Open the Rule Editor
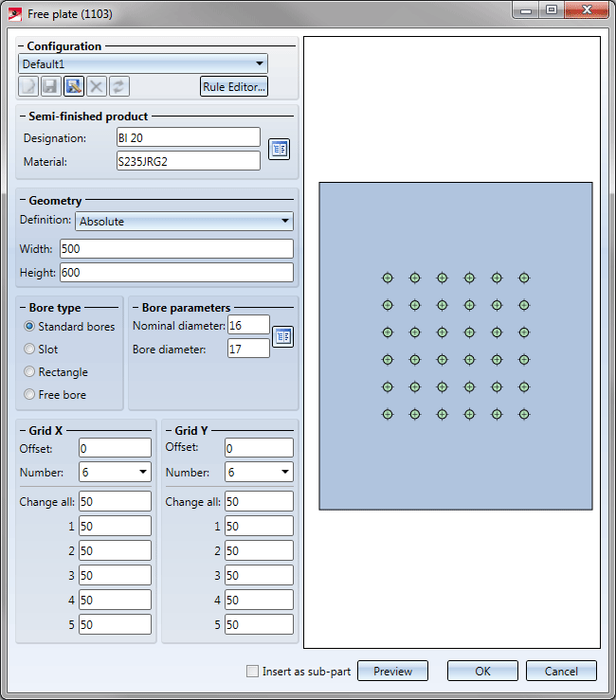Image resolution: width=616 pixels, height=700 pixels. coord(234,86)
